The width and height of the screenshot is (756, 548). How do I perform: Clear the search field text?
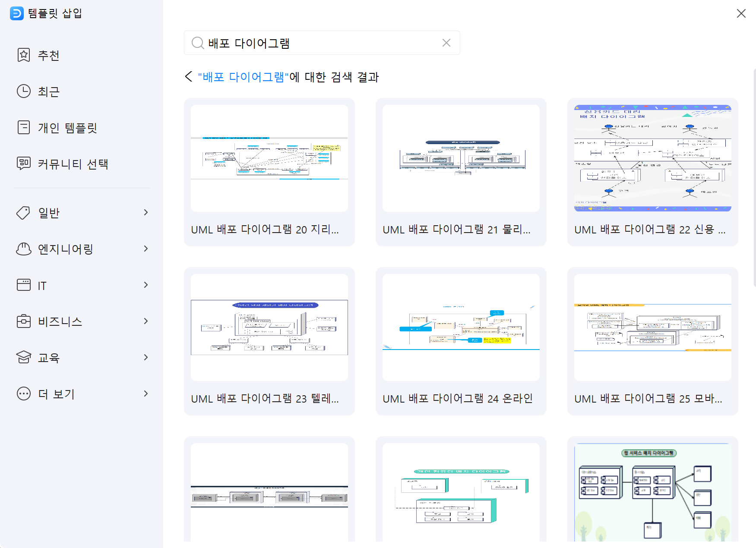446,43
